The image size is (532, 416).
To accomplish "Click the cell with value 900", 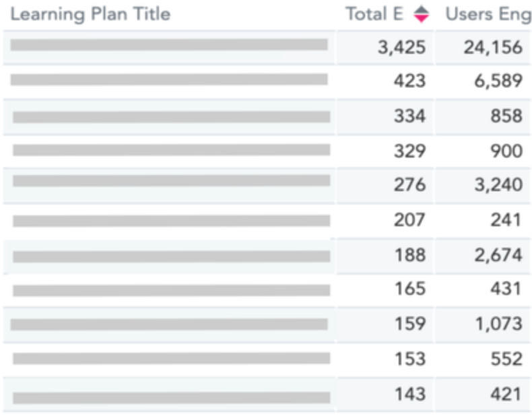I will (506, 151).
